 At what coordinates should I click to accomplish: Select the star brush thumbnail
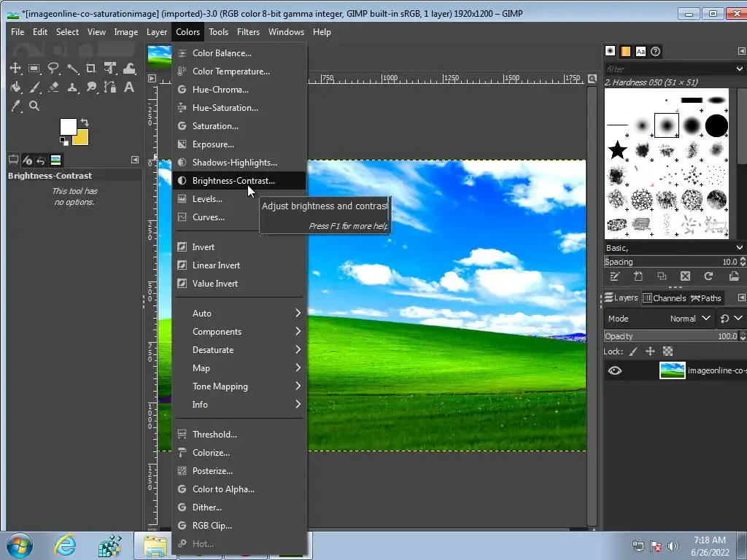pyautogui.click(x=617, y=150)
